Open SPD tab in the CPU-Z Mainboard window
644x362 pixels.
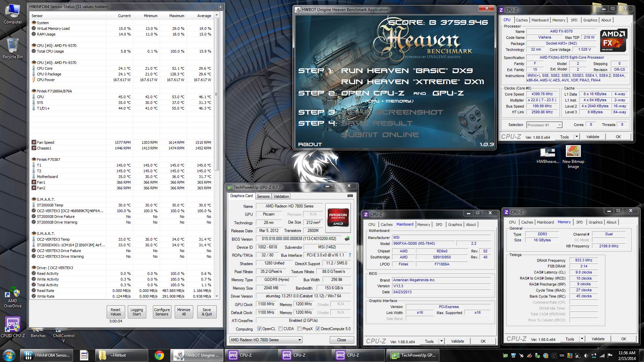coord(439,225)
